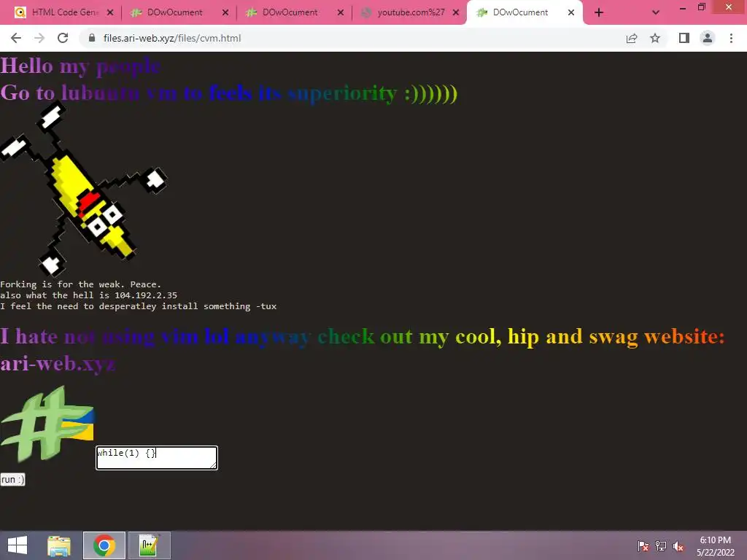This screenshot has height=560, width=747.
Task: Click the address bar URL
Action: coord(172,38)
